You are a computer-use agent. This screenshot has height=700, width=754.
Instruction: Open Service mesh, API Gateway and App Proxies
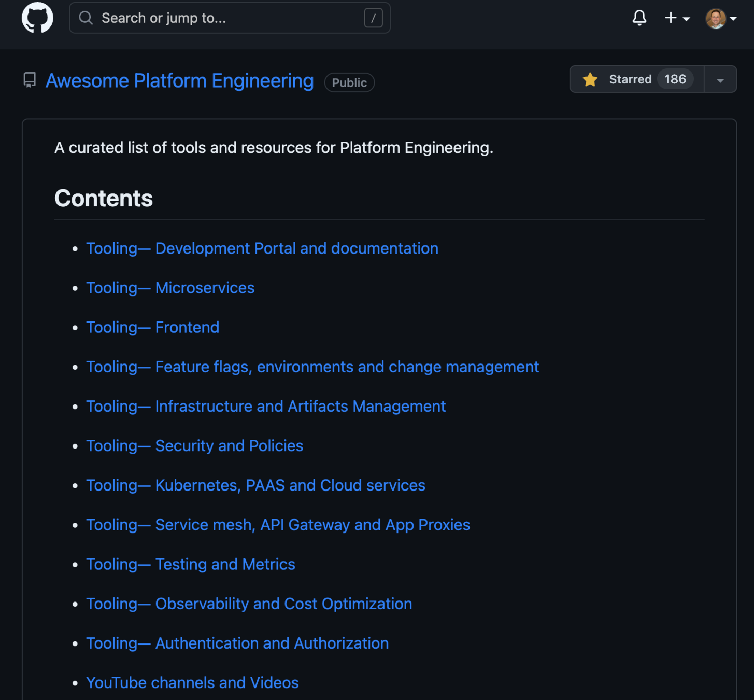click(x=278, y=525)
